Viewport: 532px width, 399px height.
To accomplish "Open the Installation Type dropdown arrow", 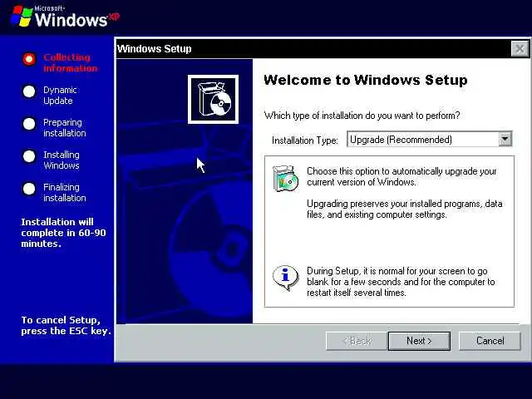I will point(505,139).
